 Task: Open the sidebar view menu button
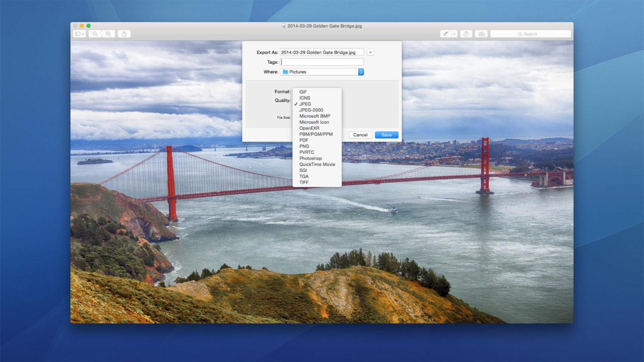pyautogui.click(x=79, y=34)
